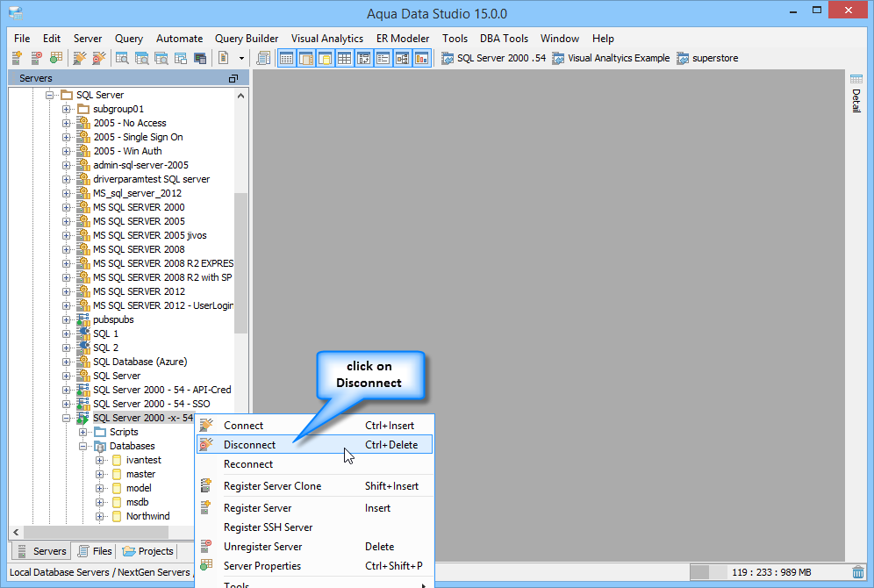Open the DBA Tools menu
Image resolution: width=874 pixels, height=588 pixels.
[x=504, y=39]
